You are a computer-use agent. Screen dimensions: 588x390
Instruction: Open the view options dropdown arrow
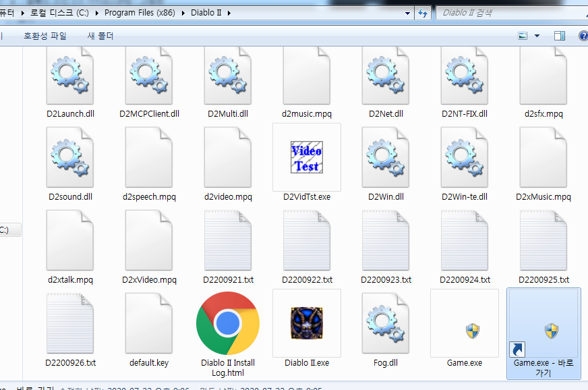(x=537, y=36)
